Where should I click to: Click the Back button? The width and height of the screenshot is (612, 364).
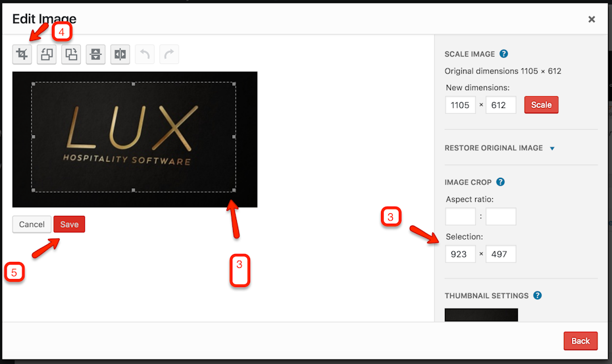coord(580,341)
